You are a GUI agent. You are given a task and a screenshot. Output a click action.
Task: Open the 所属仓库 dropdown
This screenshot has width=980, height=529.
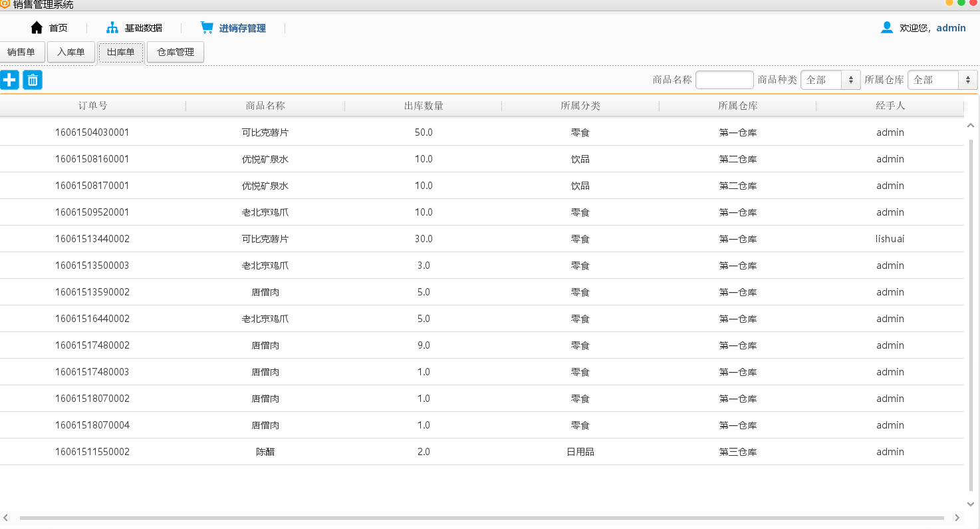(x=942, y=80)
